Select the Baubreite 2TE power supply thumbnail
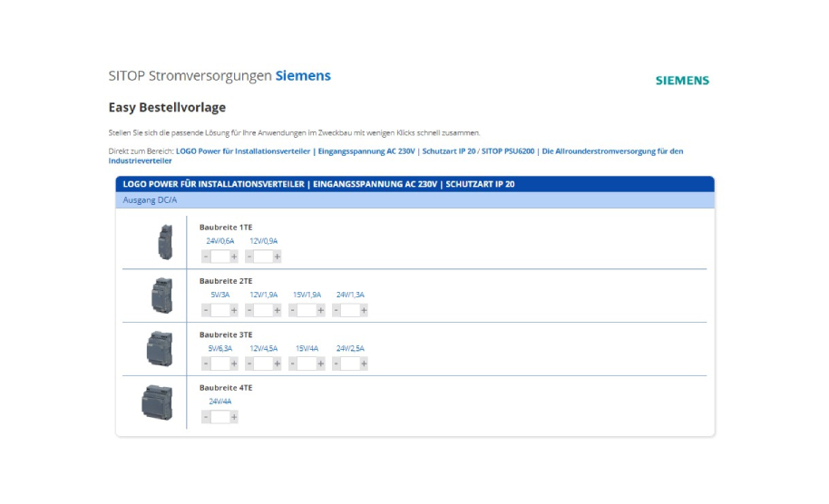This screenshot has height=504, width=829. pyautogui.click(x=161, y=296)
